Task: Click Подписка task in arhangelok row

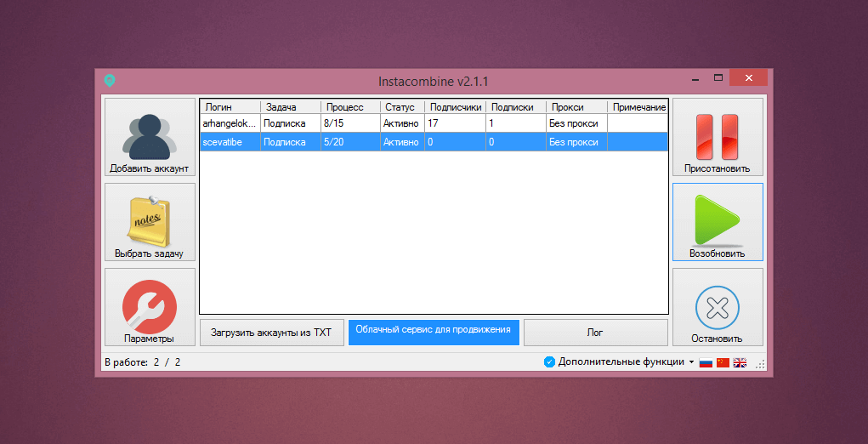Action: click(x=285, y=123)
